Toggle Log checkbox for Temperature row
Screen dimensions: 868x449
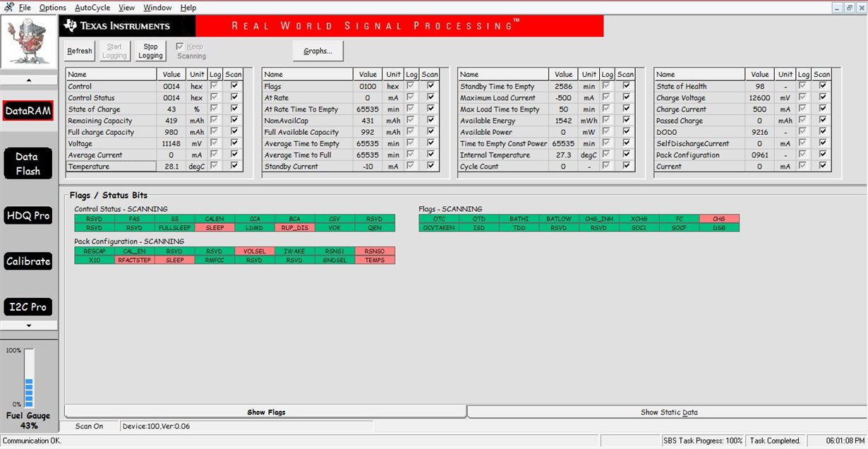click(215, 166)
